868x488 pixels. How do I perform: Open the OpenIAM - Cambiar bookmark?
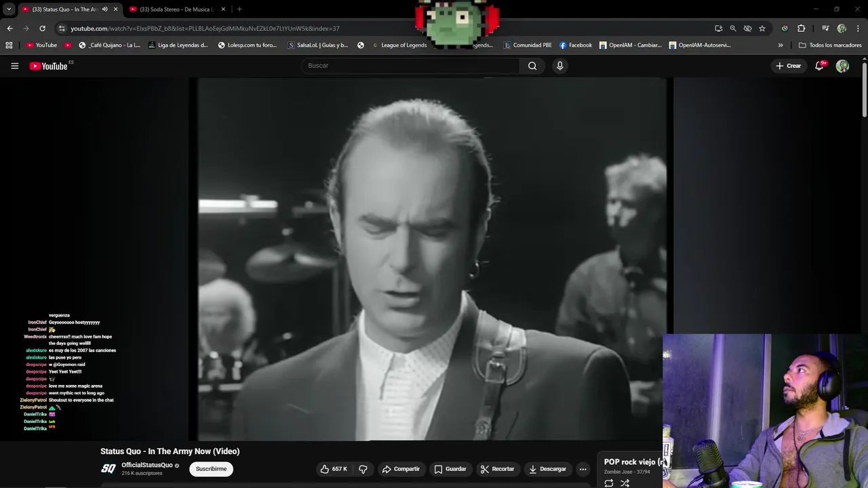click(630, 45)
